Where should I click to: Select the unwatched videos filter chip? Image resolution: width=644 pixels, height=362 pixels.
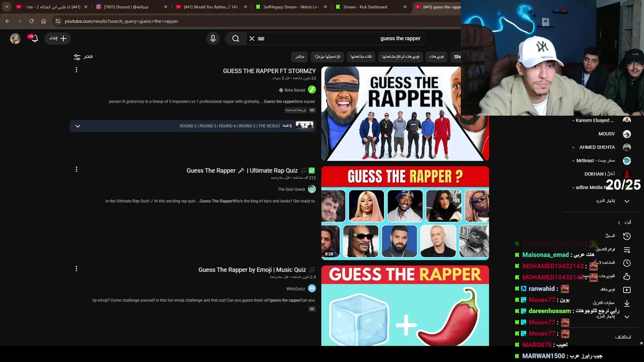(400, 57)
